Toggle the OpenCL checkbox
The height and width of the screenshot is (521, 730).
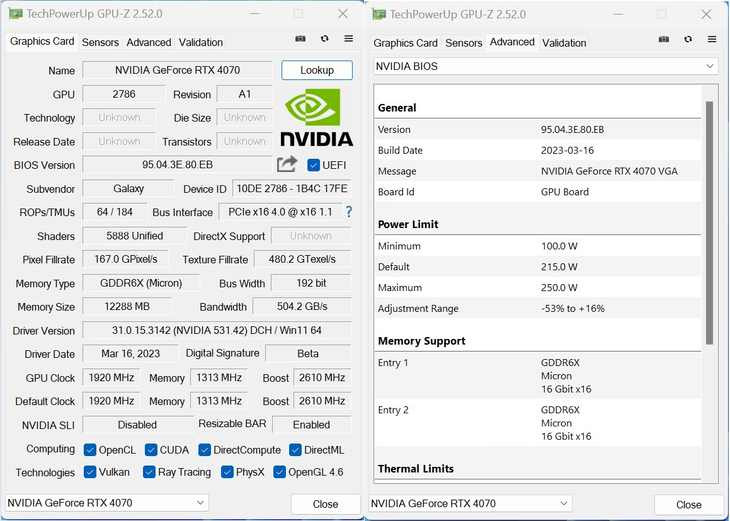(90, 450)
